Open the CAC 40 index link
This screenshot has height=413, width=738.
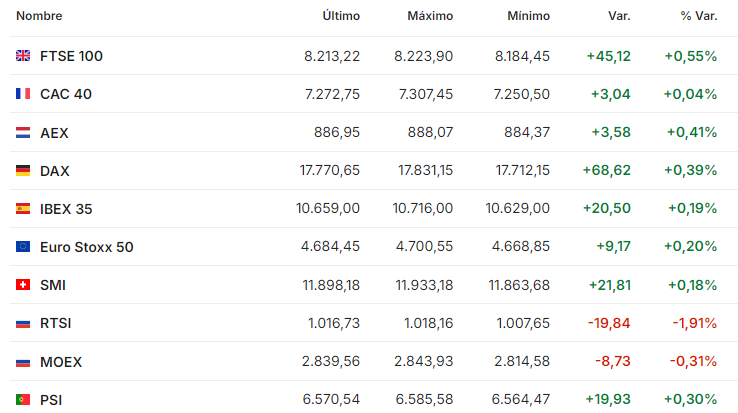tap(66, 94)
